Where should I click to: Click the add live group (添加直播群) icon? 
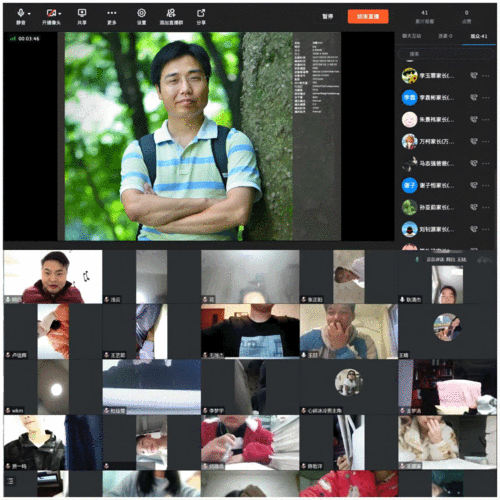click(x=171, y=16)
